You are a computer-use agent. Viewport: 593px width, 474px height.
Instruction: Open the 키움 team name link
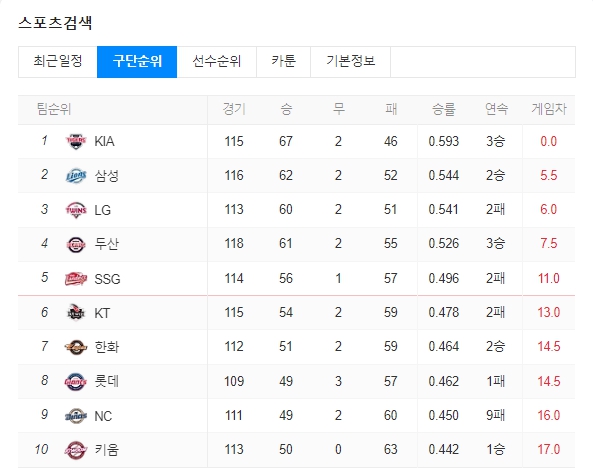click(x=107, y=450)
